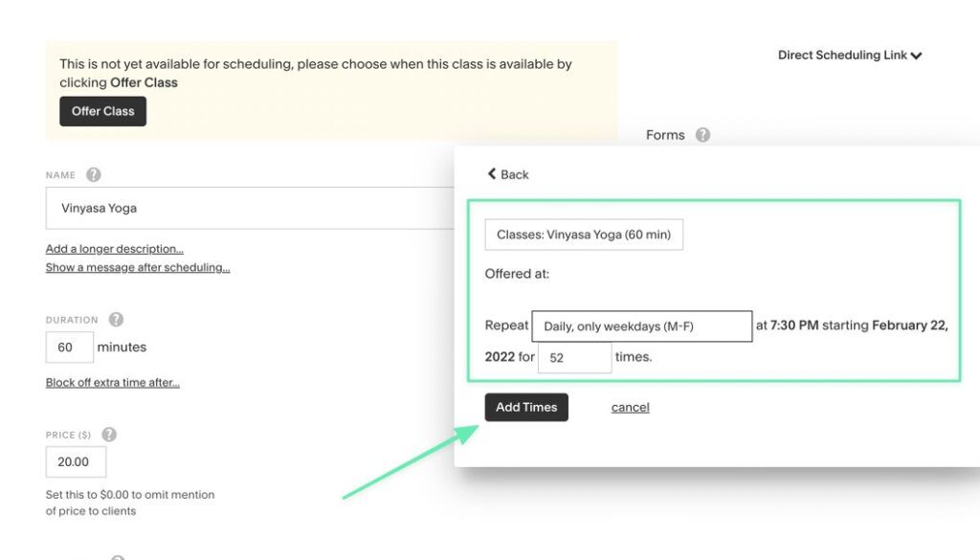Viewport: 980px width, 560px height.
Task: Click the price input showing 20.00
Action: pyautogui.click(x=76, y=461)
